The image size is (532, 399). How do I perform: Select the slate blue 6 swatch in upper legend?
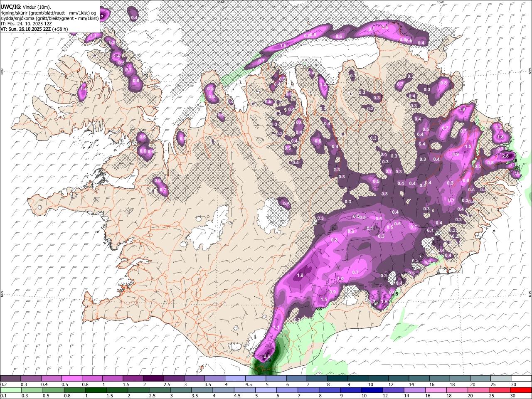point(296,379)
